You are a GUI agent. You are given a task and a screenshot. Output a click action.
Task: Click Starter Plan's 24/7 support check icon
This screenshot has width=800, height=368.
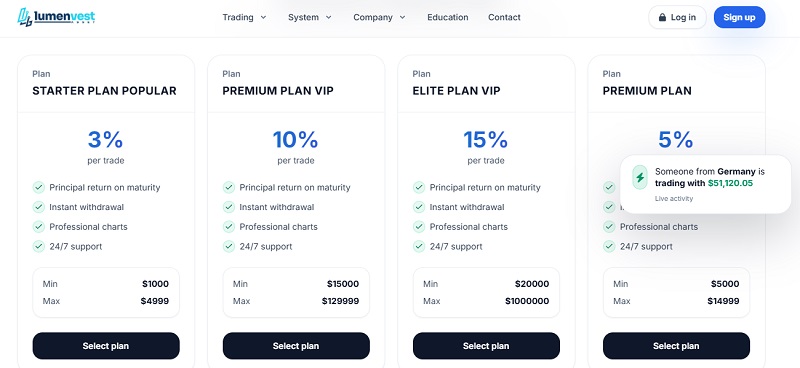click(39, 247)
